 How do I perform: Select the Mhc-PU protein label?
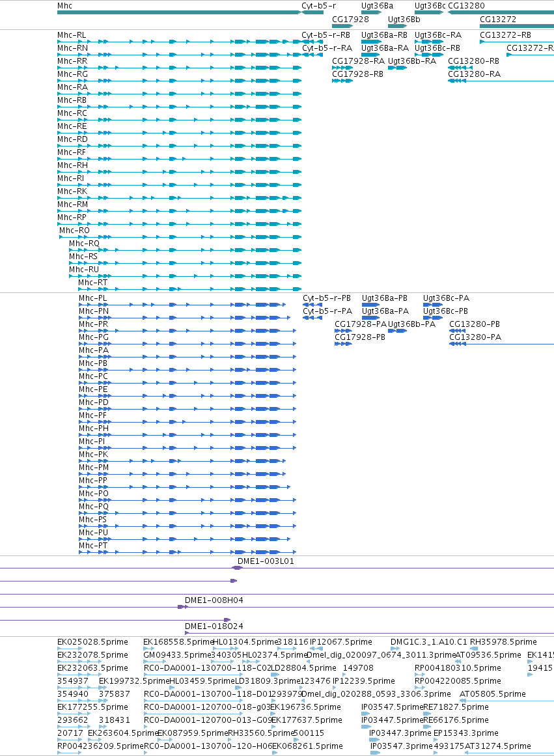click(94, 533)
